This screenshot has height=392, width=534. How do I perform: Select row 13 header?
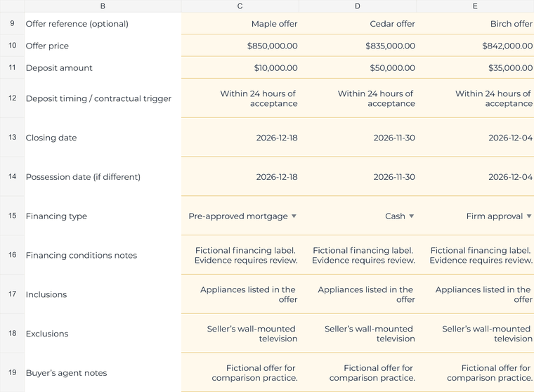[x=12, y=137]
